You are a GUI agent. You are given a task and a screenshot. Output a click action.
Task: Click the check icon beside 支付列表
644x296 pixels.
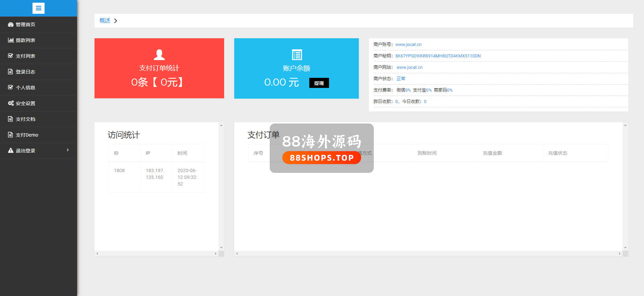[x=11, y=56]
